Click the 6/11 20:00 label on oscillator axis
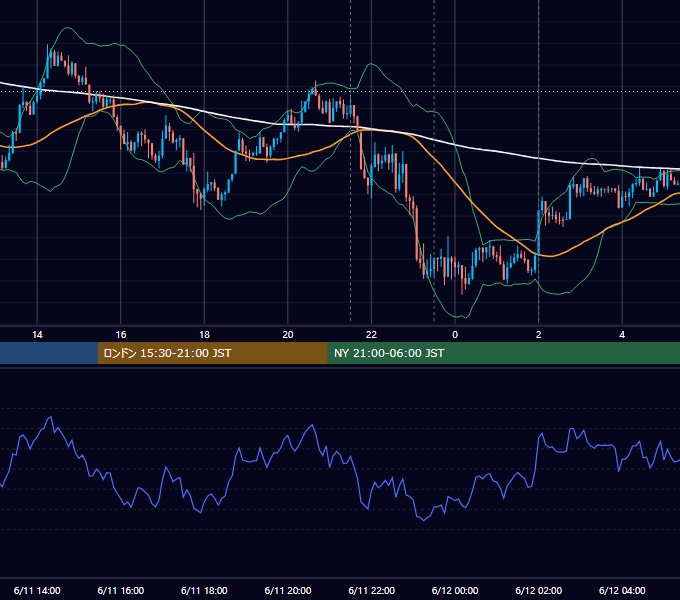Image resolution: width=680 pixels, height=600 pixels. 288,590
